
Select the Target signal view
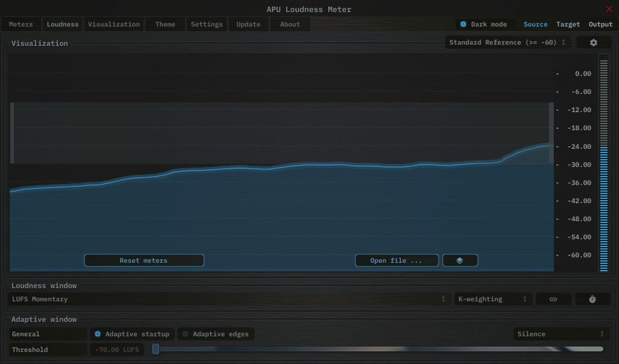pyautogui.click(x=568, y=25)
